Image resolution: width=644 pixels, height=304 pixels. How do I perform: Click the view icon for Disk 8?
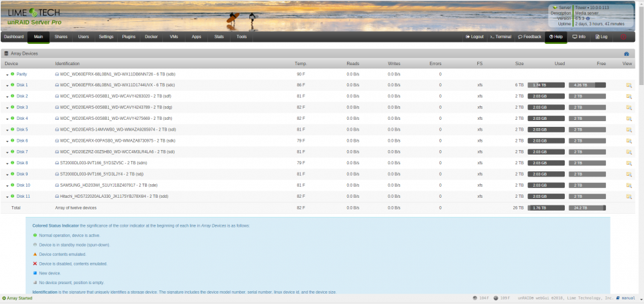point(629,163)
